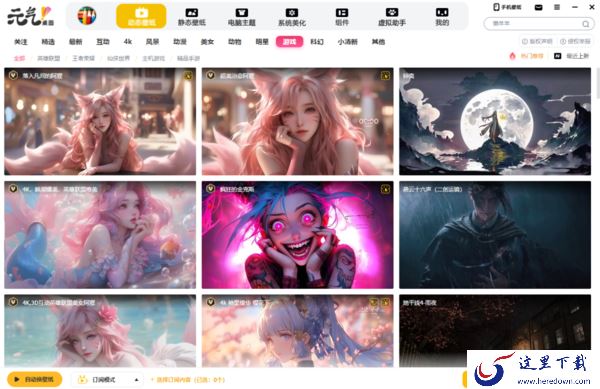The image size is (600, 389).
Task: Click the VIP badge on the street fox girl card
Action: click(13, 75)
